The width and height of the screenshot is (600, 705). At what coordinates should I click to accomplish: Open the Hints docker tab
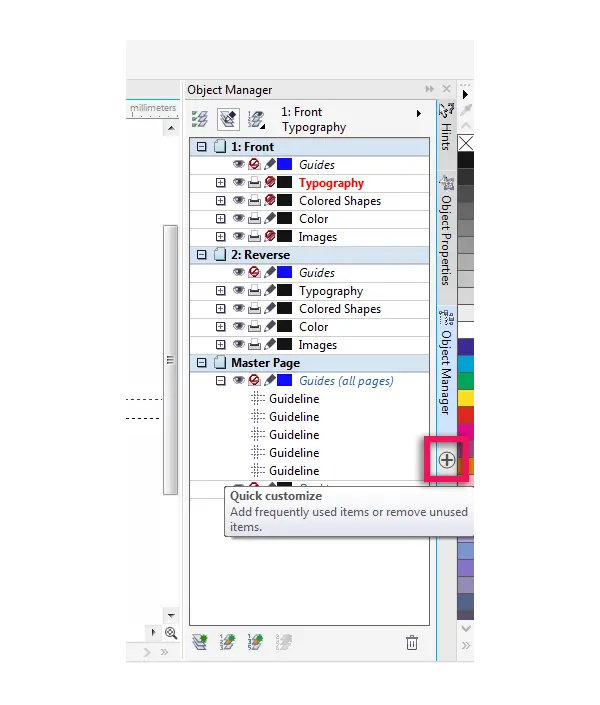point(446,128)
